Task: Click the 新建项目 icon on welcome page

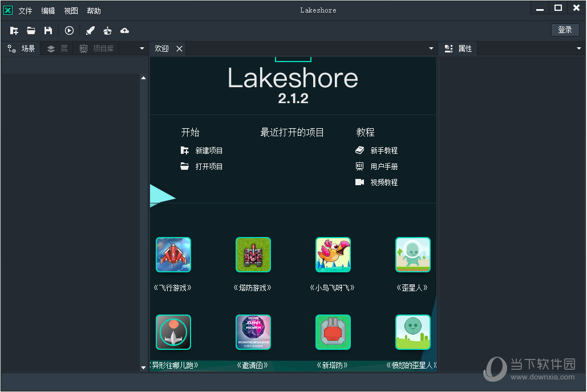Action: (185, 150)
